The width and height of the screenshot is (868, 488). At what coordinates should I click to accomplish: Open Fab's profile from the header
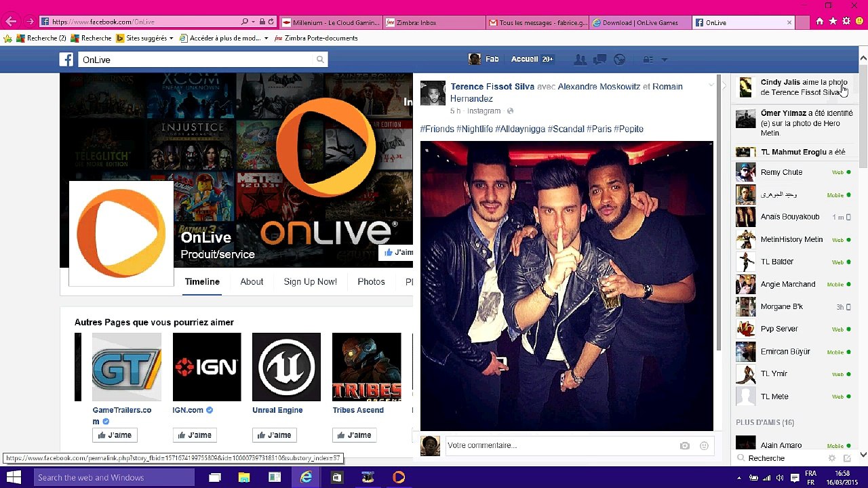484,60
